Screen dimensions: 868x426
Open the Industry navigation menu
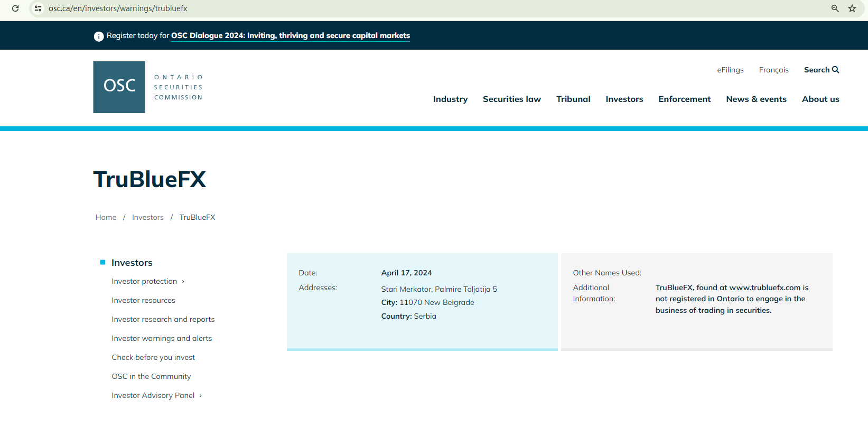[450, 99]
